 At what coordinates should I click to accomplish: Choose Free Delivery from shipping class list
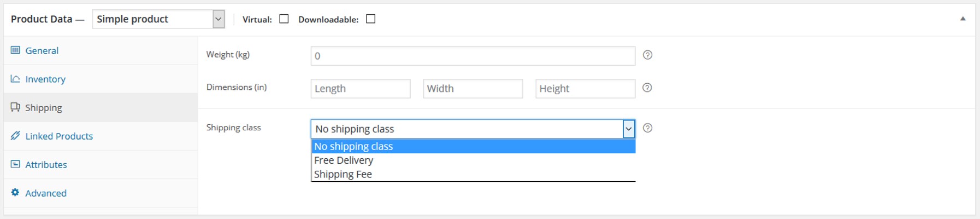point(473,160)
